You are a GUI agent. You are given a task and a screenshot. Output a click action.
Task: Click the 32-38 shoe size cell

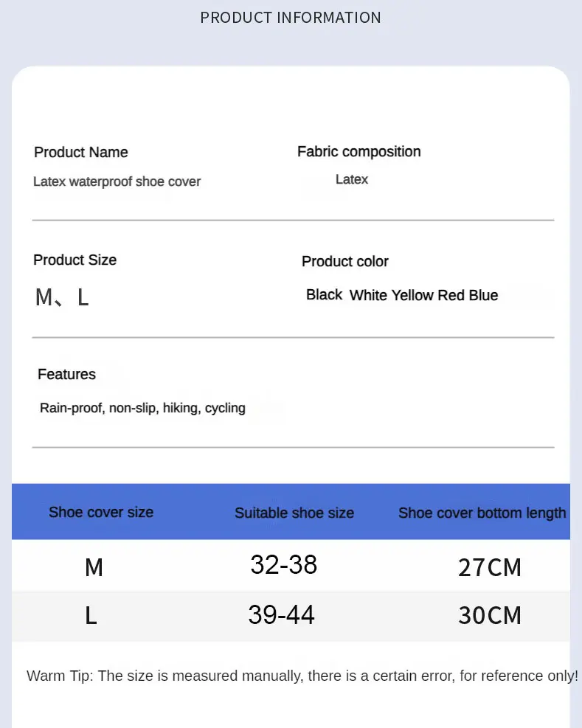[x=284, y=565]
